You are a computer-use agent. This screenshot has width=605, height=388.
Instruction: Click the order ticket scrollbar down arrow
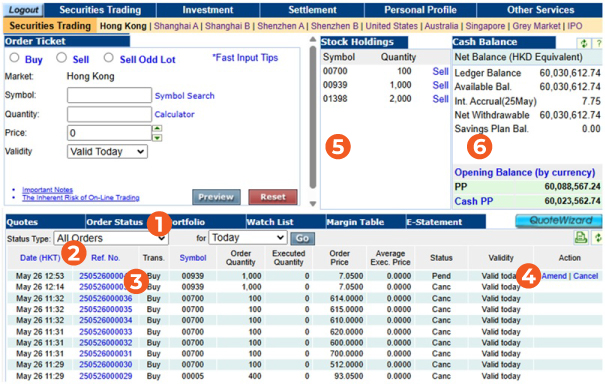[x=313, y=204]
